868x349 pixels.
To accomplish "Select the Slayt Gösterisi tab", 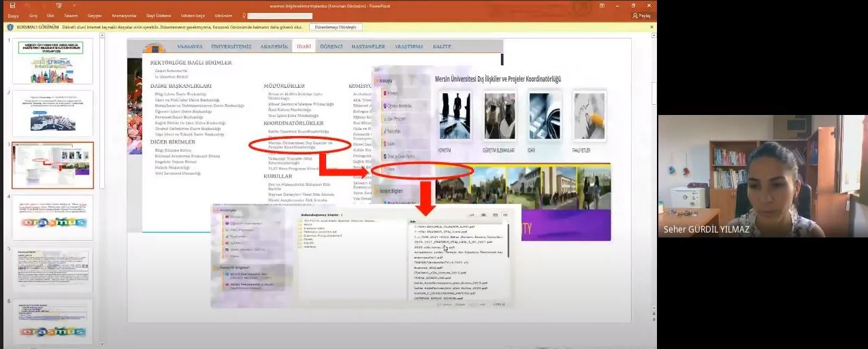I will coord(157,16).
